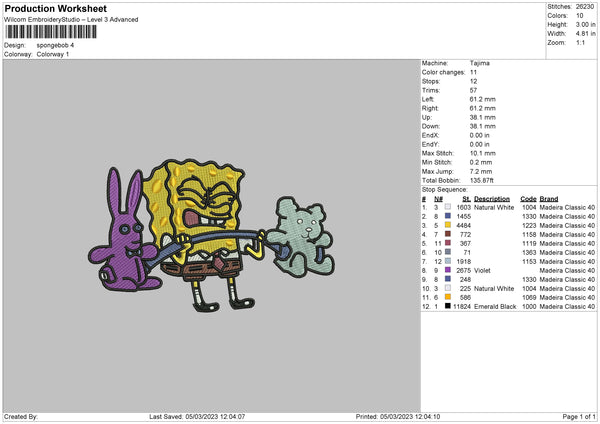Image resolution: width=600 pixels, height=424 pixels.
Task: Select the 'Stops:' label
Action: [x=431, y=81]
